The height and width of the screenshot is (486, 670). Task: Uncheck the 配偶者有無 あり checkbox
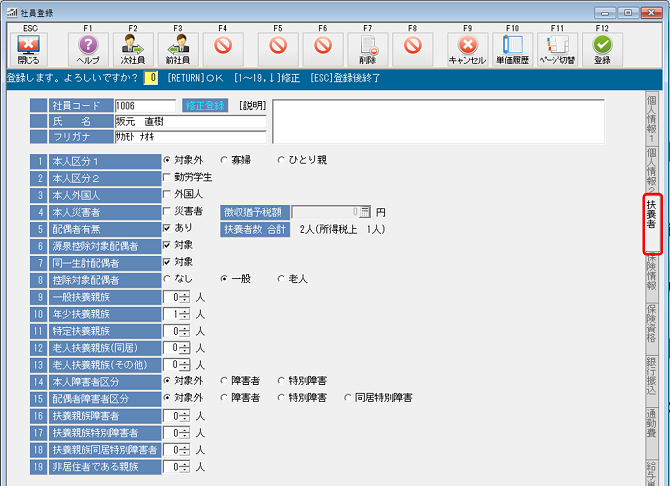click(167, 228)
